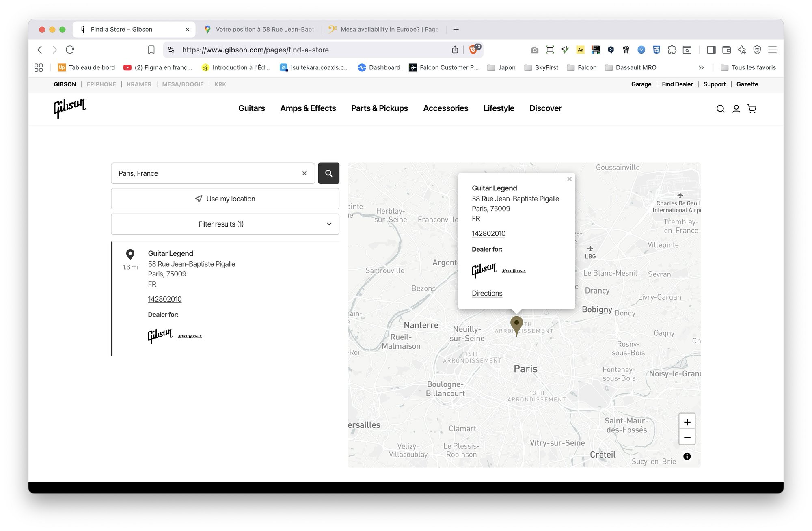Open the Lifestyle menu
The height and width of the screenshot is (531, 812).
click(499, 108)
